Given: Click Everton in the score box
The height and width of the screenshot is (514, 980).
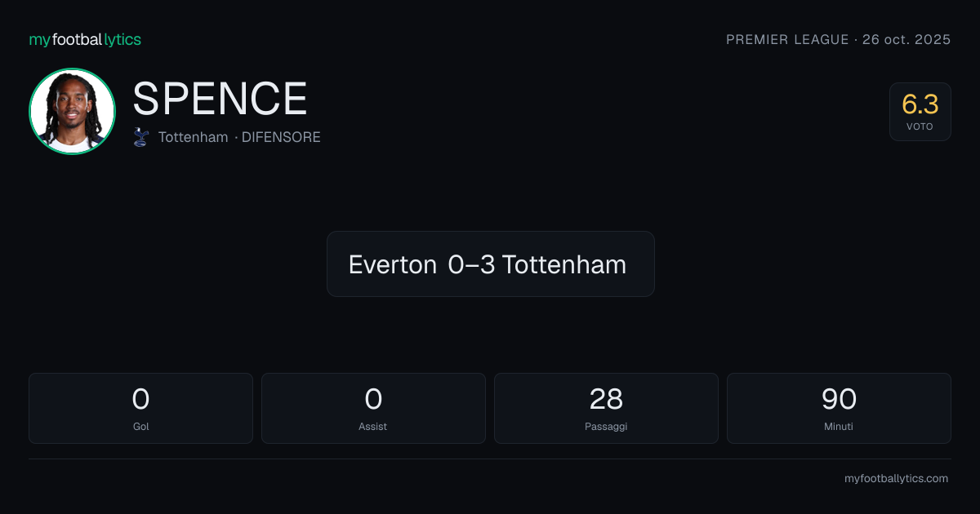Looking at the screenshot, I should click(x=393, y=264).
